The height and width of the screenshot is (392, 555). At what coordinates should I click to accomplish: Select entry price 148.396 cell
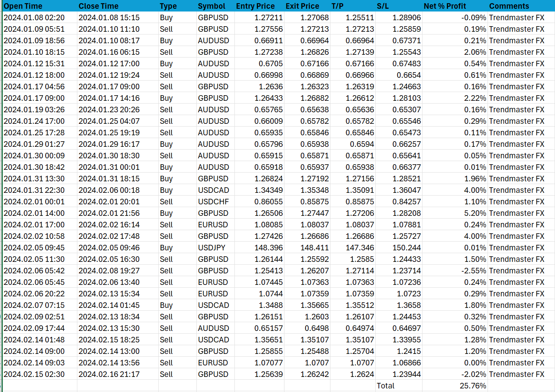click(x=259, y=248)
